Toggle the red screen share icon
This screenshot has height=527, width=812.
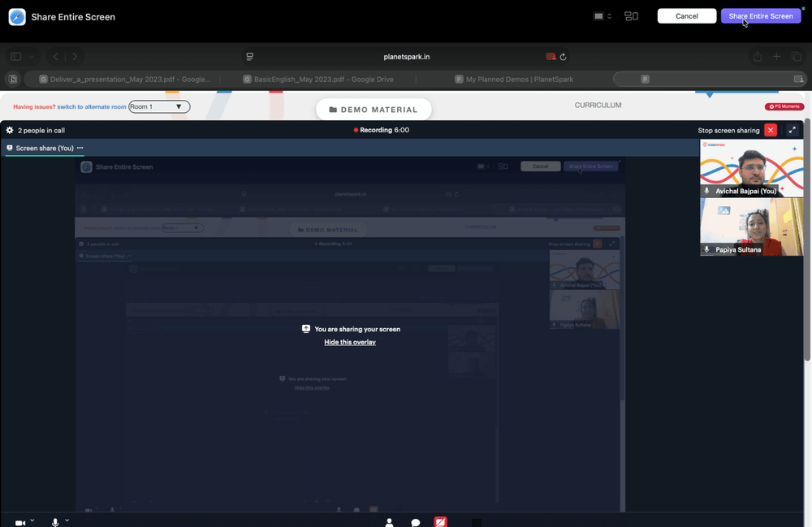tap(440, 522)
